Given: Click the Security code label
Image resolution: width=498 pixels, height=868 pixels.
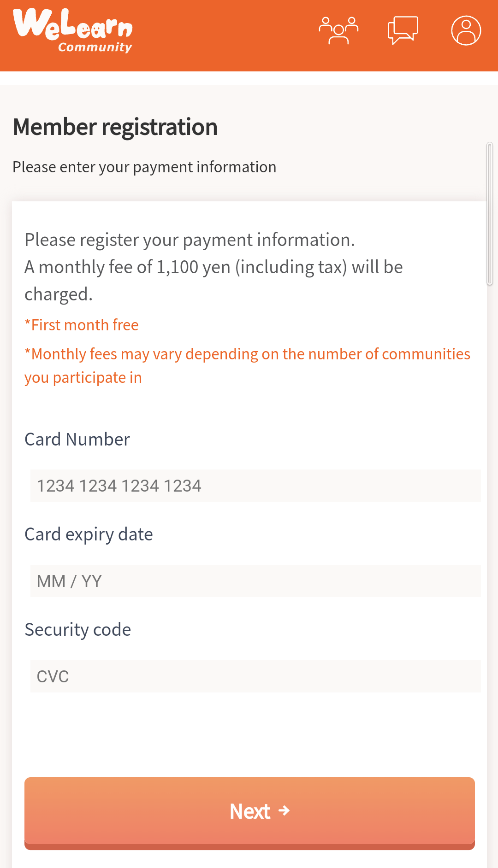Looking at the screenshot, I should [77, 630].
